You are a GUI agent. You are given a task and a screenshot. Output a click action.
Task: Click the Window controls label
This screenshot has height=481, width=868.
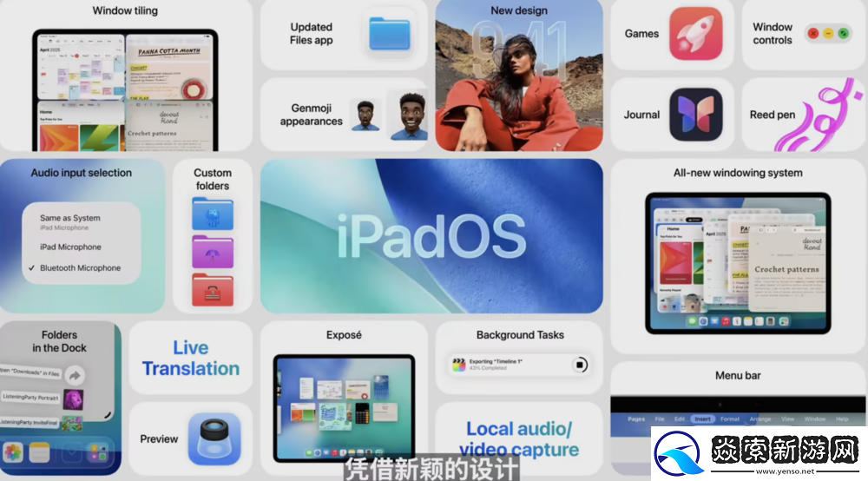click(773, 34)
